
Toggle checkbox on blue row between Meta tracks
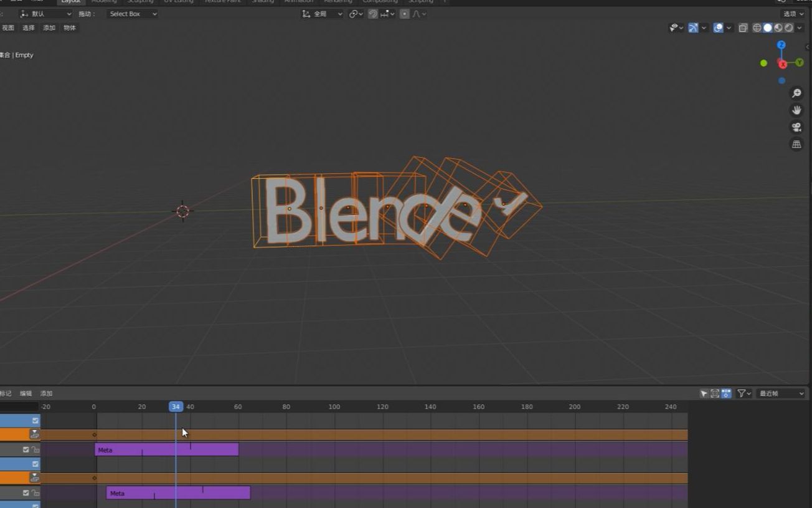[35, 464]
